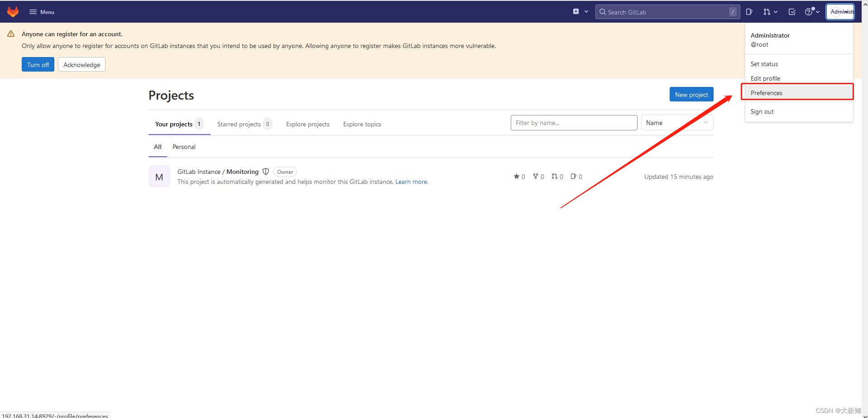The image size is (868, 418).
Task: Click the @root username text
Action: (759, 44)
